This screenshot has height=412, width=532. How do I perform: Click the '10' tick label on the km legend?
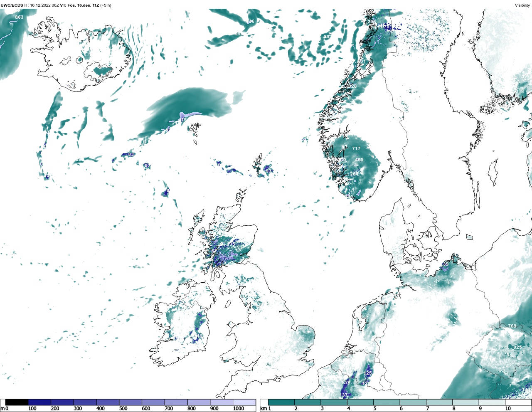507,409
